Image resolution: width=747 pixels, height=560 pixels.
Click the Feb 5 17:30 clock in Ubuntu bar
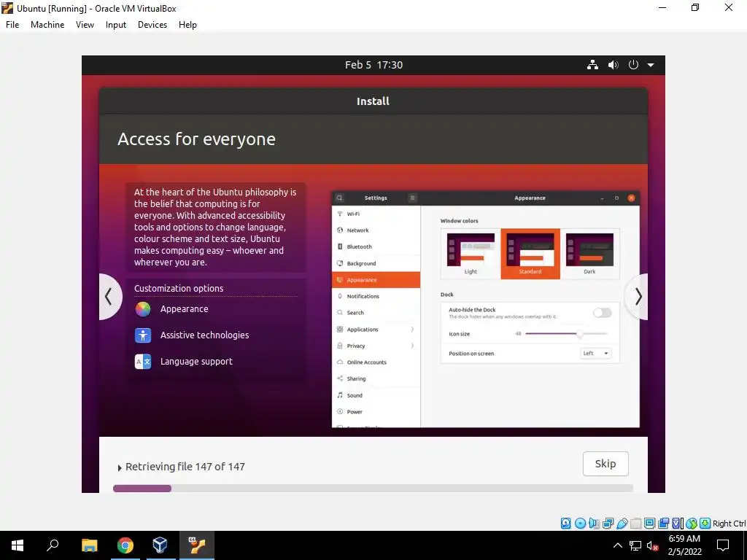coord(373,65)
